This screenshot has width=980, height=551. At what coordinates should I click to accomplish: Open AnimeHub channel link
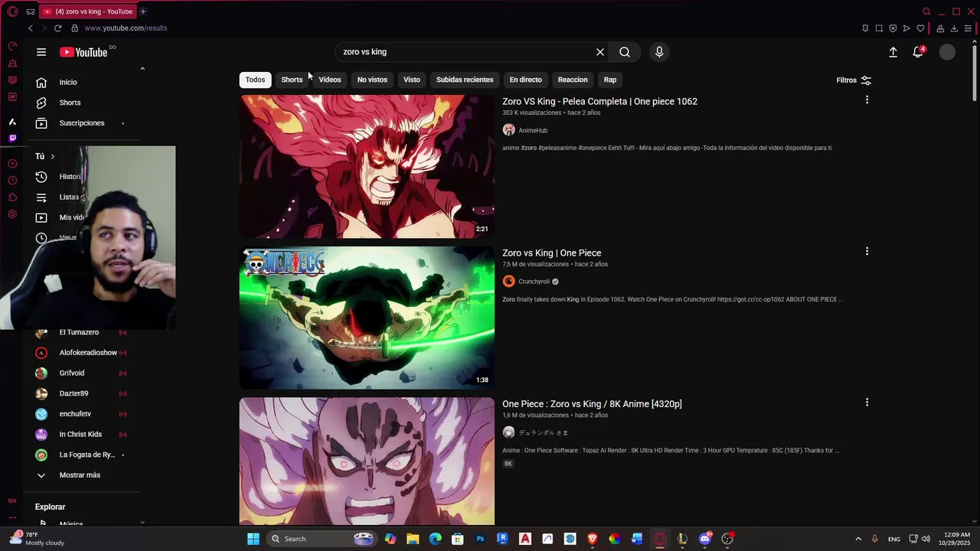click(533, 130)
